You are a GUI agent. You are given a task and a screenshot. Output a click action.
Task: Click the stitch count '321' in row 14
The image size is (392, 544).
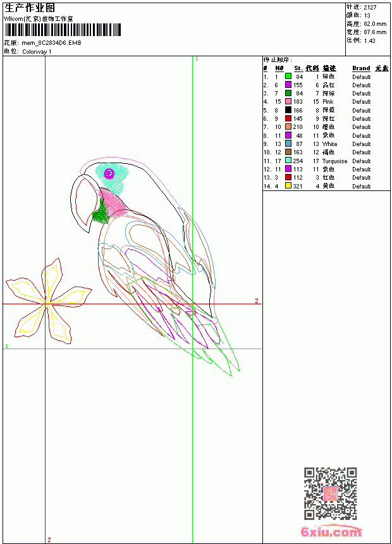click(298, 187)
